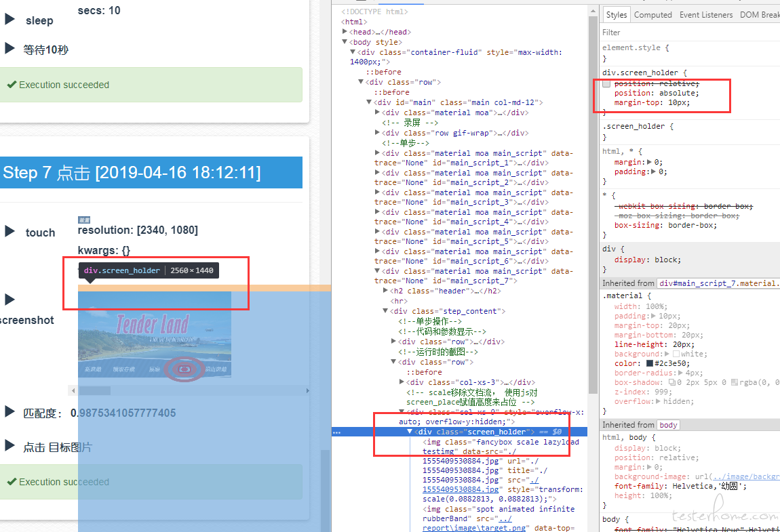780x532 pixels.
Task: Click the div#main_script_7.material inherited link
Action: (x=718, y=283)
